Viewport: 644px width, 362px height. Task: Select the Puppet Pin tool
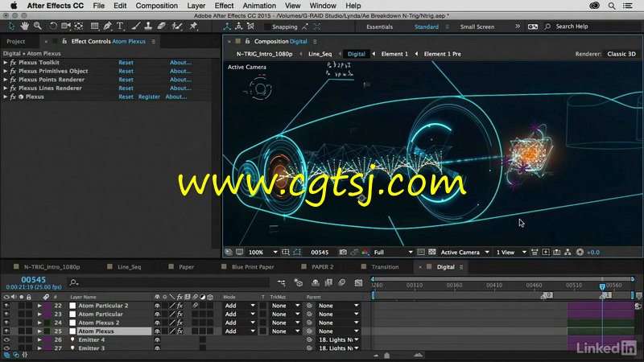(x=193, y=27)
